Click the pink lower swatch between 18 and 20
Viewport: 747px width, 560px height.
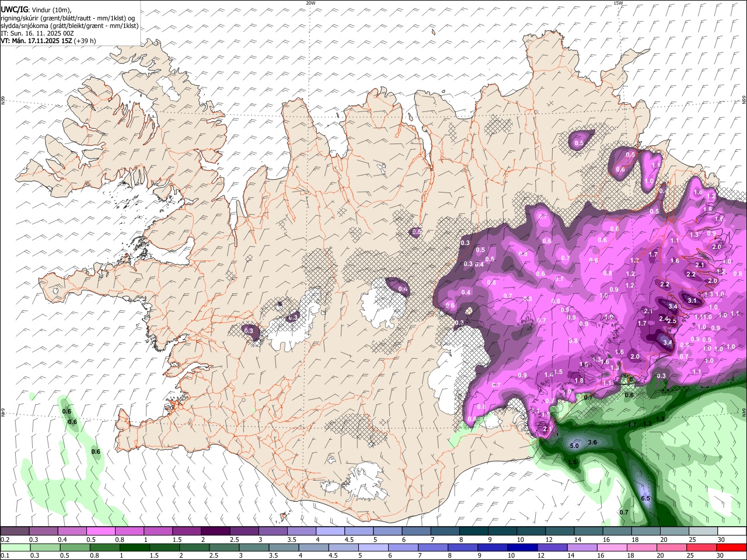point(641,547)
